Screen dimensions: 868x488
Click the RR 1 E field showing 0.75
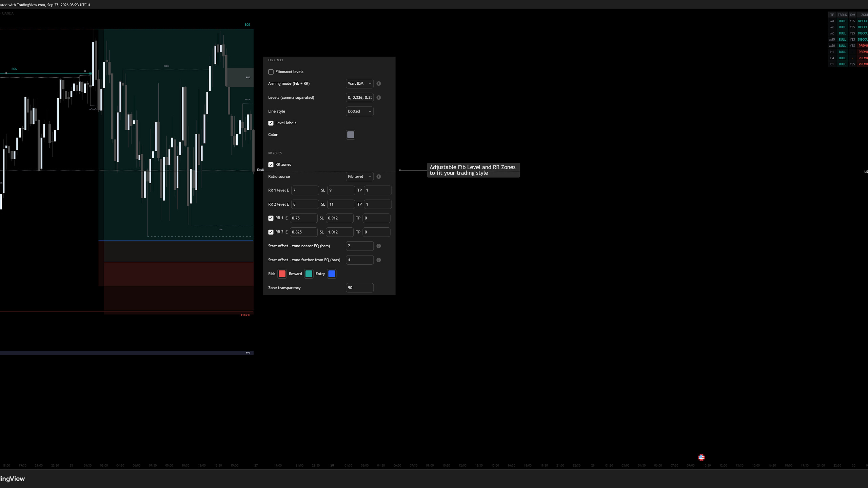click(304, 218)
